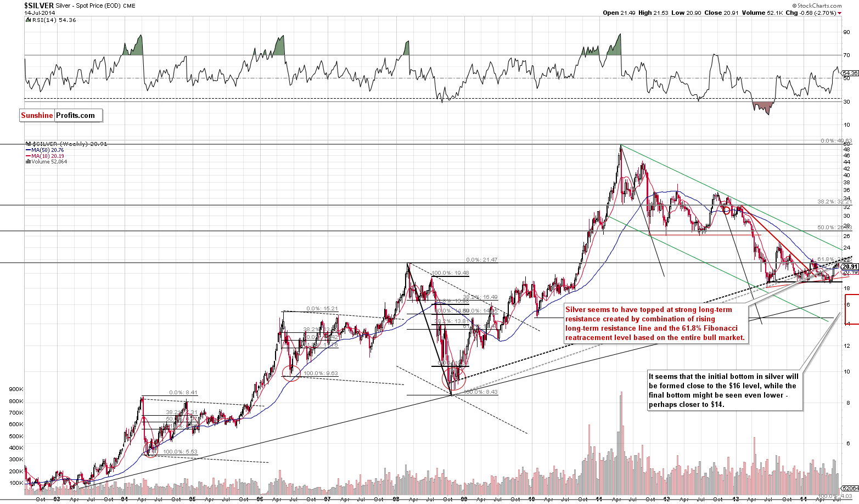This screenshot has height=504, width=859.
Task: Click the 'initial bottom in silver' annotation note
Action: coord(725,390)
